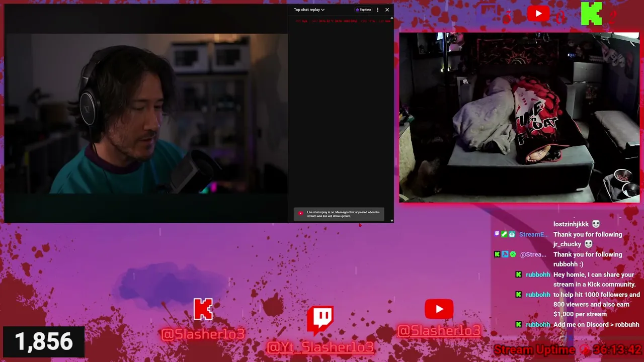This screenshot has height=362, width=644.
Task: Open the chat three-dot options menu
Action: point(378,10)
